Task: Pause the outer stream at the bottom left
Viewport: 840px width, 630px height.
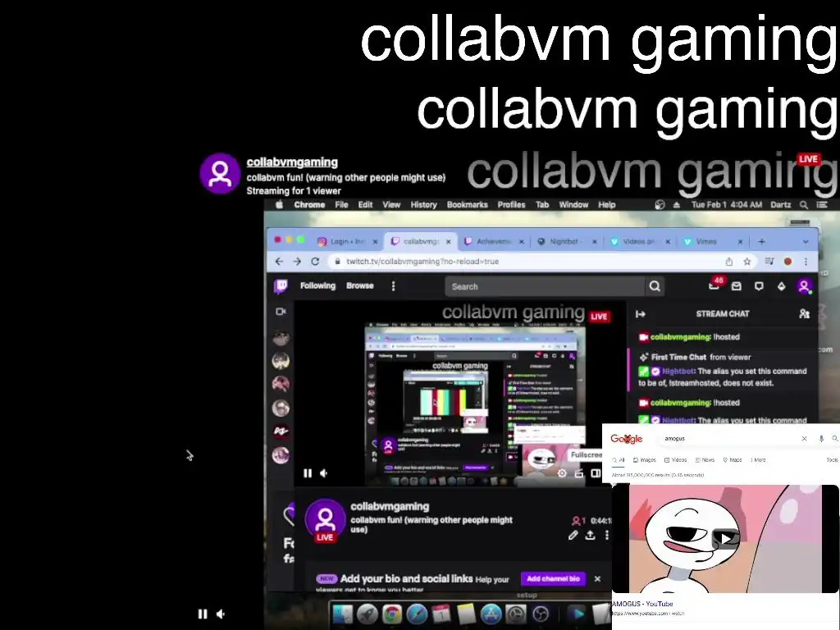Action: [x=203, y=614]
